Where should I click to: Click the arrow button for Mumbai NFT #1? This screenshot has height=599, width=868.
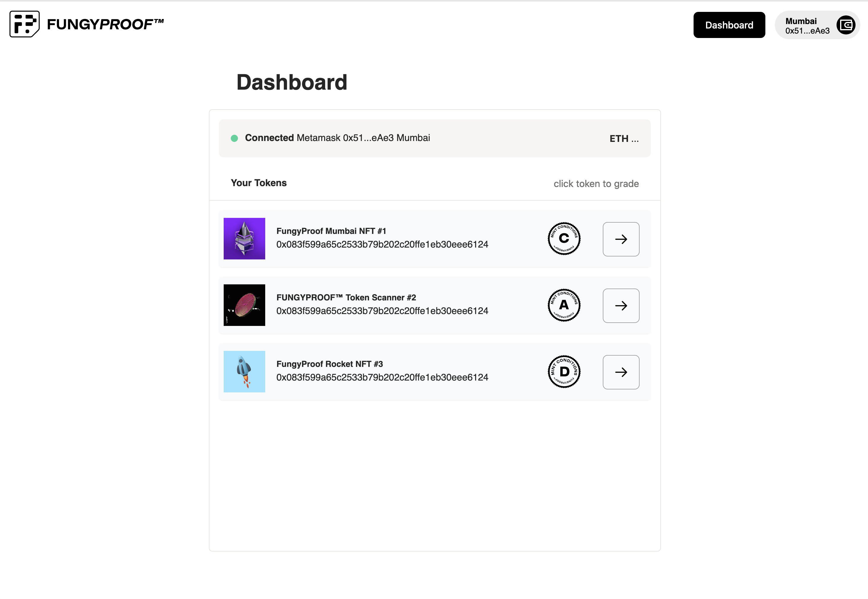point(621,239)
